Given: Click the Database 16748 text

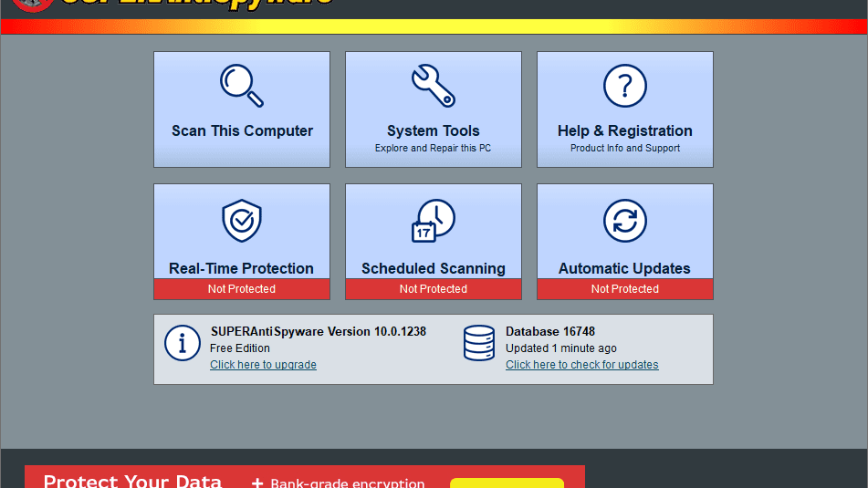Looking at the screenshot, I should [x=550, y=331].
